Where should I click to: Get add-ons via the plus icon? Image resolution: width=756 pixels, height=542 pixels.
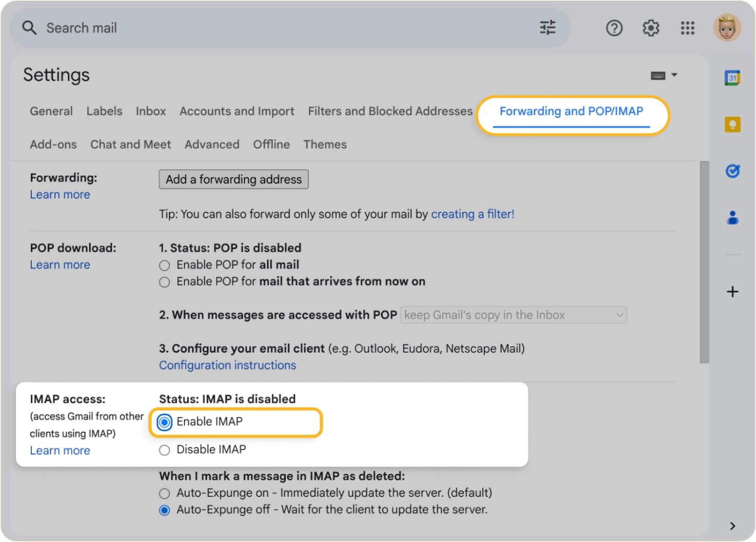coord(733,292)
